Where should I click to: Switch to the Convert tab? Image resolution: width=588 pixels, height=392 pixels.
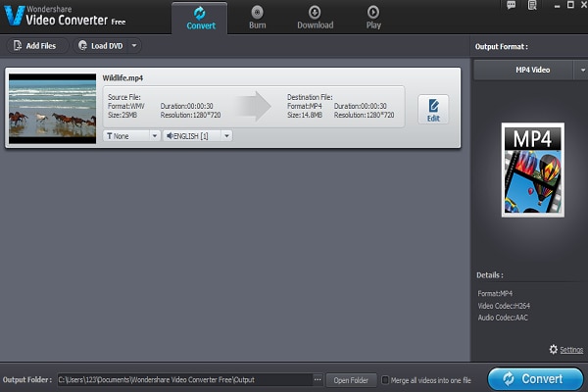[x=200, y=19]
